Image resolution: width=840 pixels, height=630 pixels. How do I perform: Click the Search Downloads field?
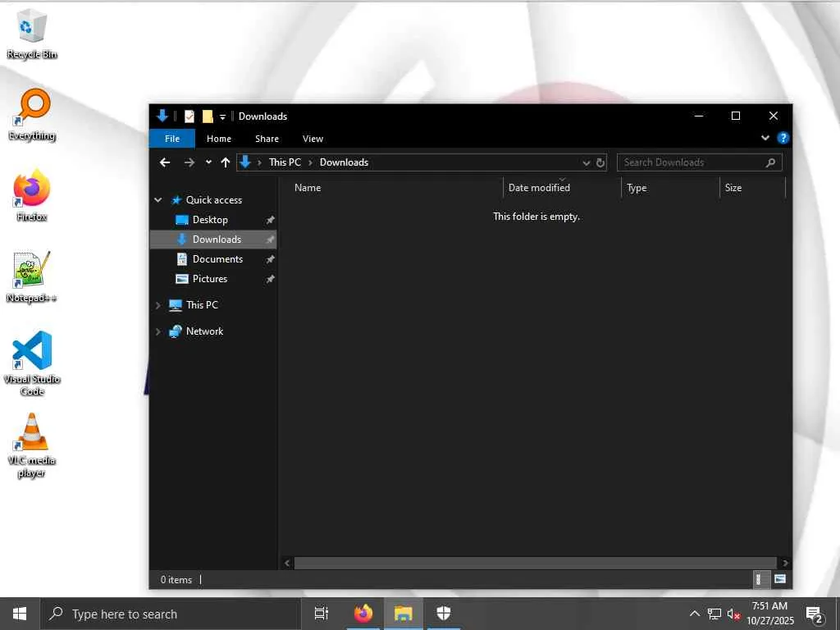click(x=693, y=162)
